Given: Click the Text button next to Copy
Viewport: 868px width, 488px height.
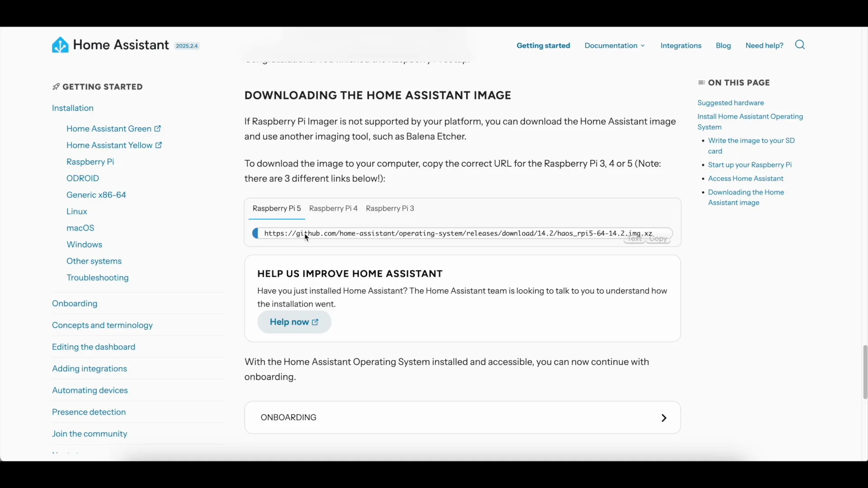Looking at the screenshot, I should pyautogui.click(x=635, y=239).
